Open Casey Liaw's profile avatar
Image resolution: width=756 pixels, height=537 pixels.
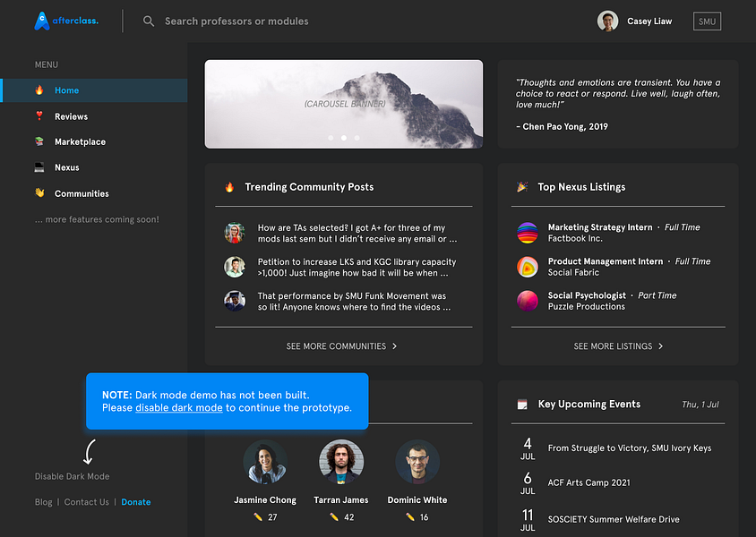(607, 21)
